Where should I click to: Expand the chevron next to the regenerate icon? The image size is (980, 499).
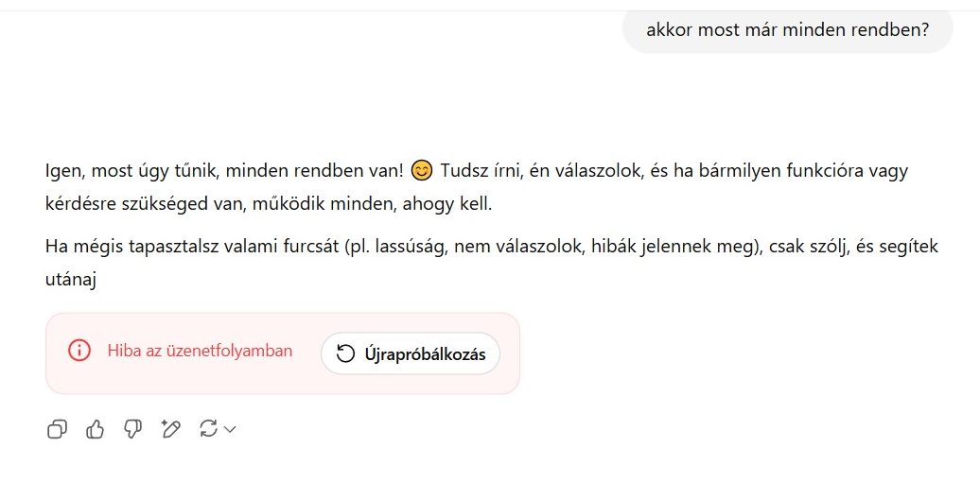tap(230, 429)
